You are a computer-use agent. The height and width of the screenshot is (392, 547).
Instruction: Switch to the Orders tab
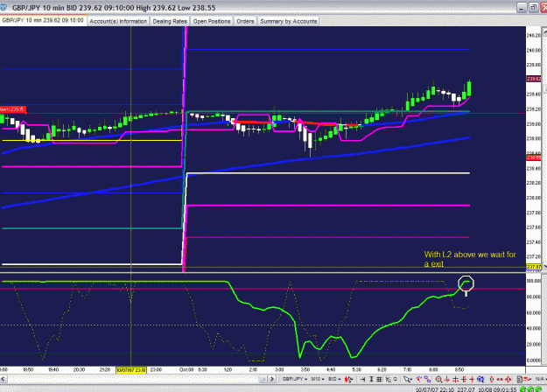point(245,21)
